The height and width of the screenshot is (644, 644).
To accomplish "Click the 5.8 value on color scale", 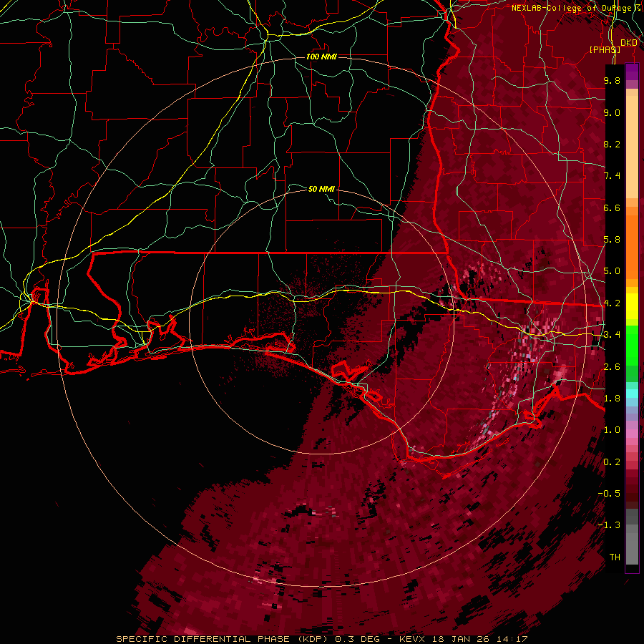I will [x=612, y=240].
